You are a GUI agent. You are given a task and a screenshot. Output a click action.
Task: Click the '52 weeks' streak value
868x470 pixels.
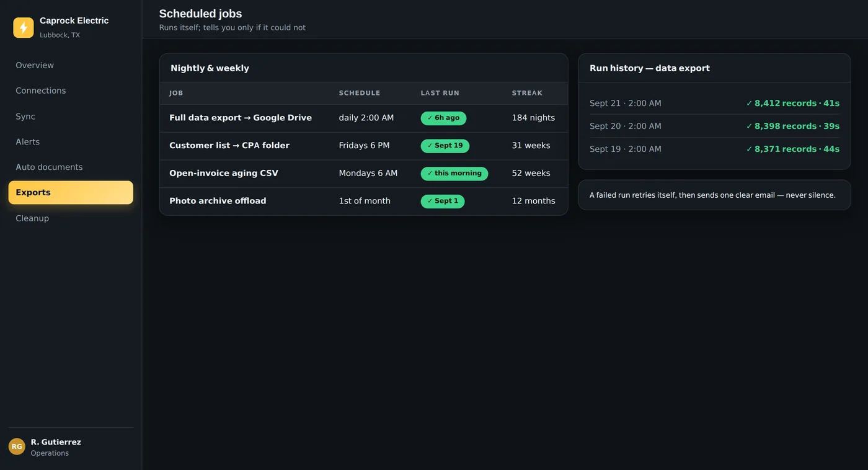[531, 173]
